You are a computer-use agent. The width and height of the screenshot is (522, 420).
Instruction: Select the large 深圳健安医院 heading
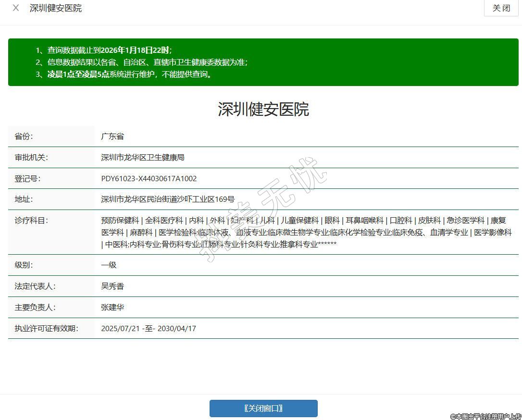[263, 109]
